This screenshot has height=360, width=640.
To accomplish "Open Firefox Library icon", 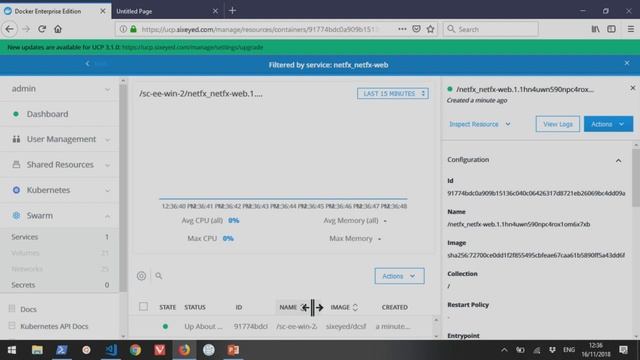I will point(596,29).
